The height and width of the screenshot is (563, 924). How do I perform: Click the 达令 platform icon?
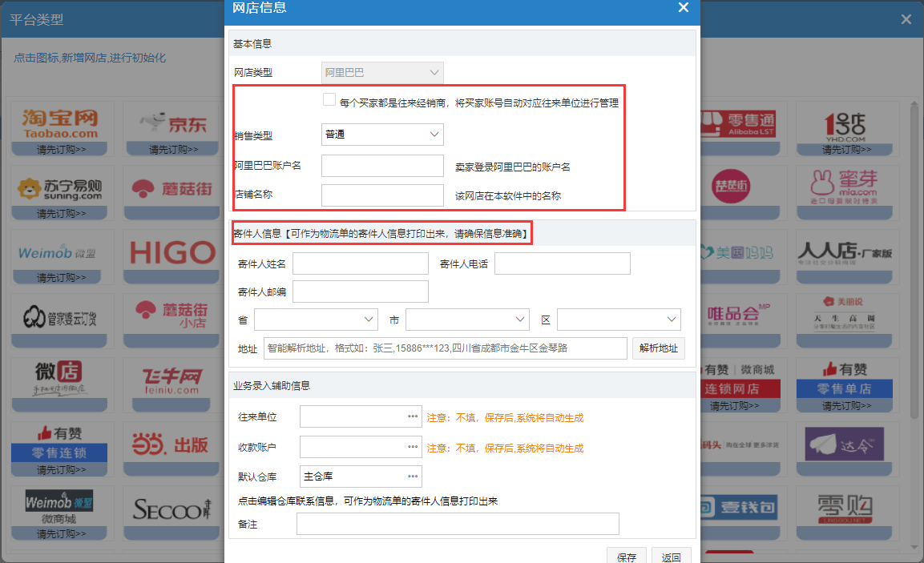pyautogui.click(x=845, y=444)
